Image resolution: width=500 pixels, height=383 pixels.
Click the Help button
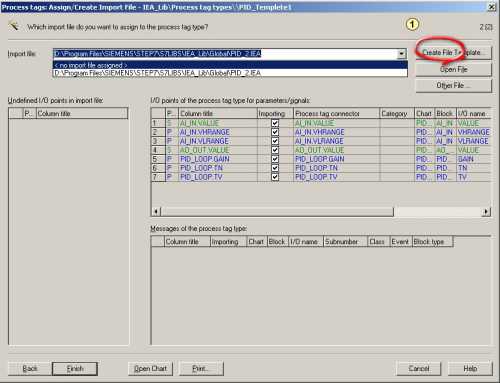470,369
